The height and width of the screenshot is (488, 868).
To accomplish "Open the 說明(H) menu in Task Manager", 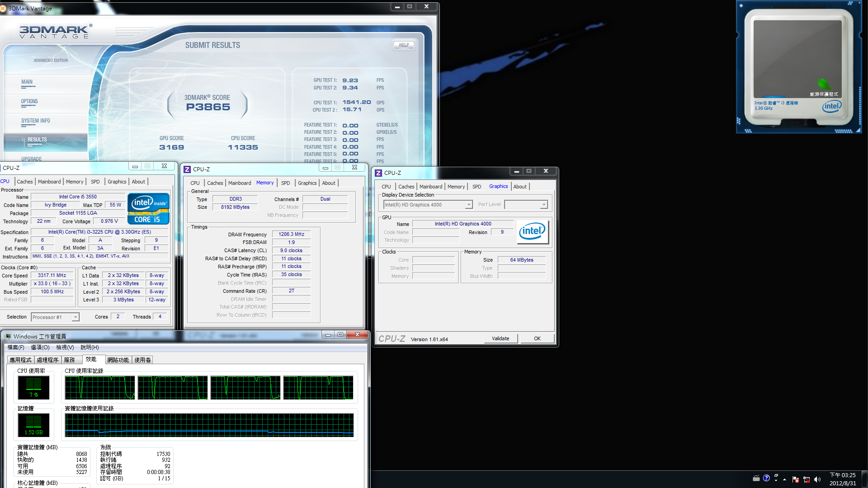I will click(90, 347).
